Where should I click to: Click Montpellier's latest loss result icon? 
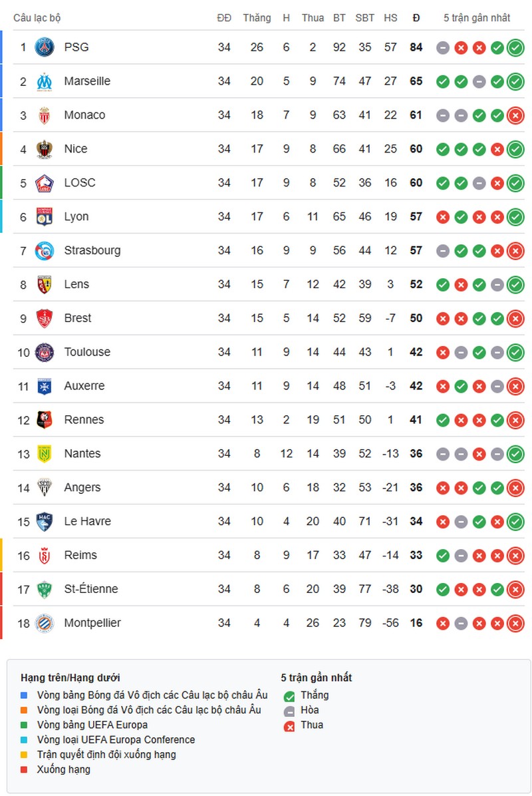click(515, 624)
